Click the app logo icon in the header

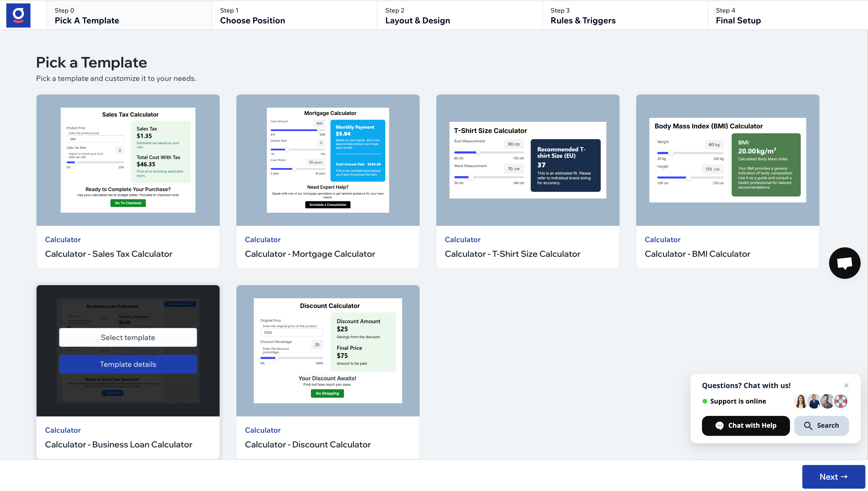click(x=18, y=15)
